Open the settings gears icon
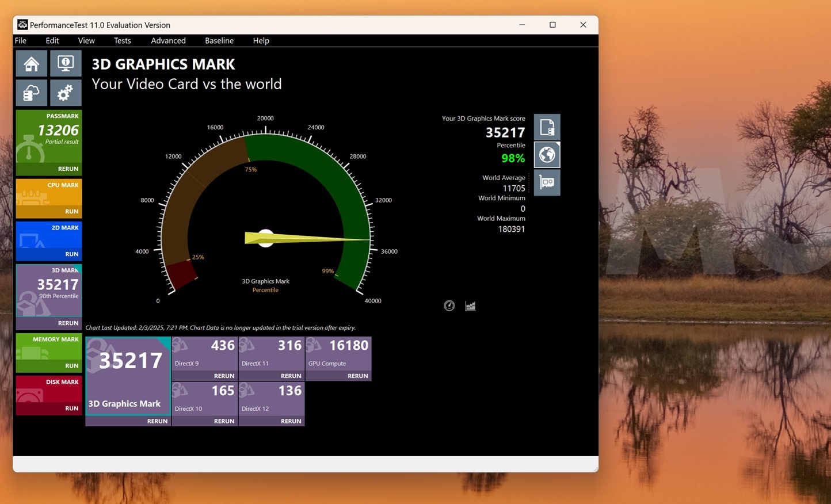The width and height of the screenshot is (831, 504). coord(66,93)
